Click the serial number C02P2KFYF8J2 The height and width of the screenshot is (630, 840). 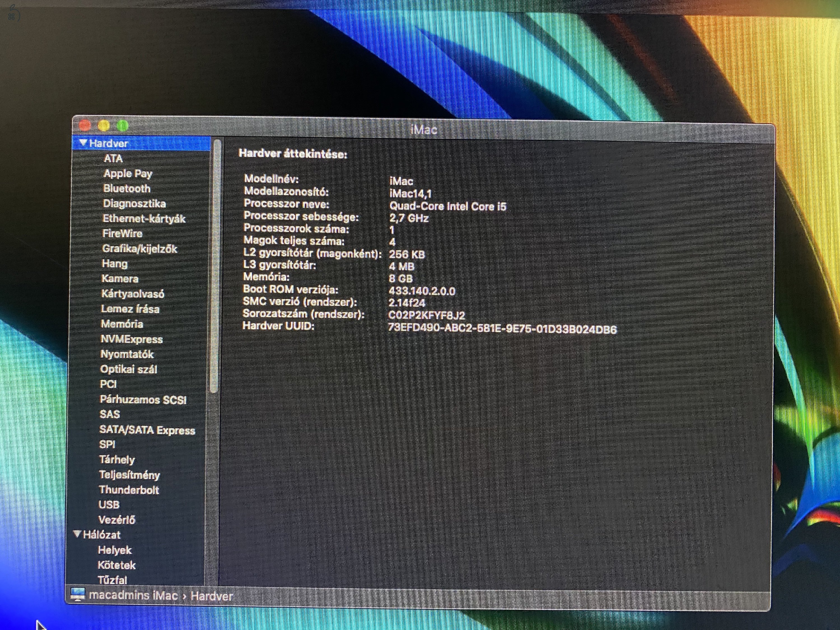coord(426,315)
